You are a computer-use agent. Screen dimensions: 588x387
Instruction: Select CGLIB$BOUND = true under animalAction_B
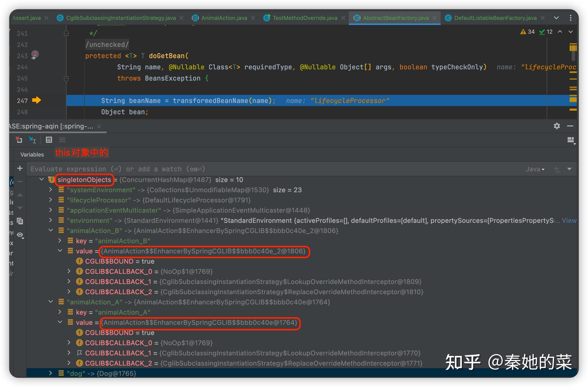click(x=301, y=261)
